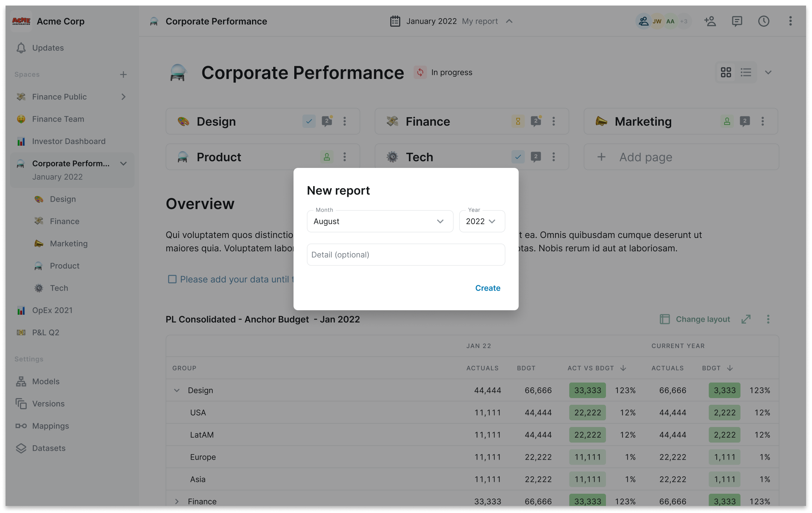
Task: Open Finance Team space in sidebar
Action: point(58,119)
